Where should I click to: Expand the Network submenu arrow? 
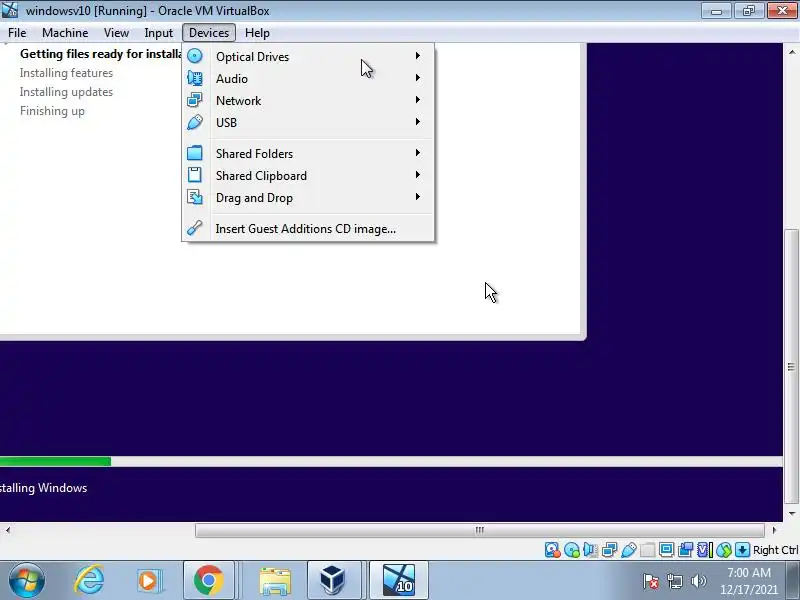point(417,99)
